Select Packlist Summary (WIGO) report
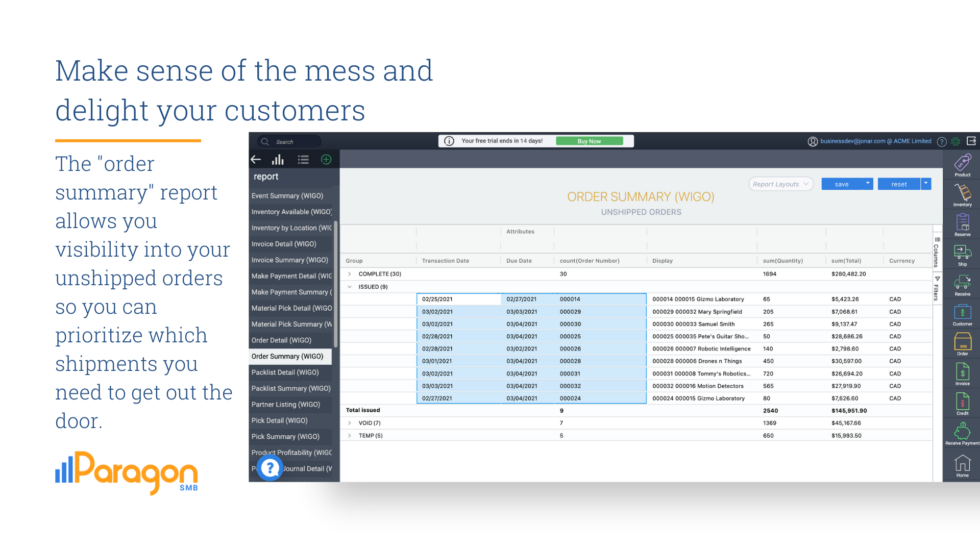 tap(290, 389)
